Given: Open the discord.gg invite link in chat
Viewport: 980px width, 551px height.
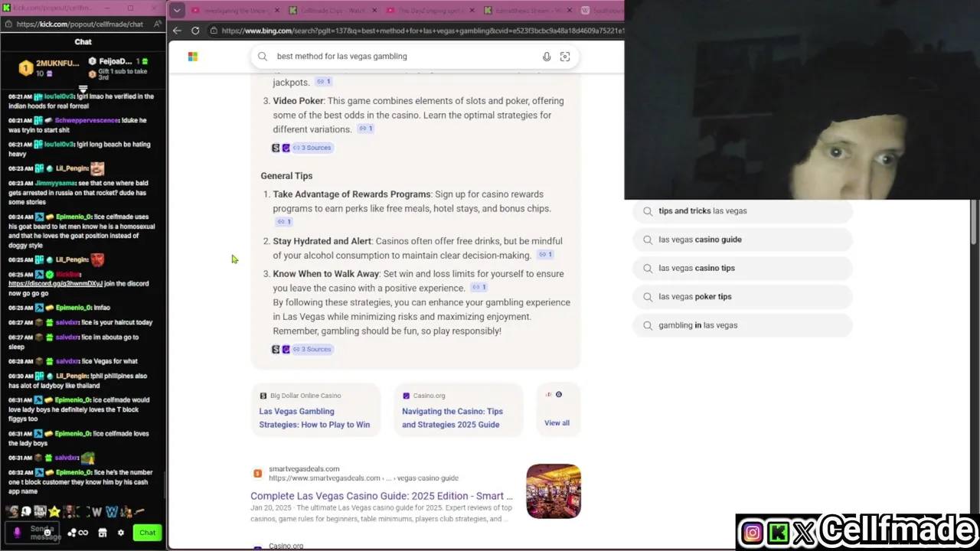Looking at the screenshot, I should 55,284.
